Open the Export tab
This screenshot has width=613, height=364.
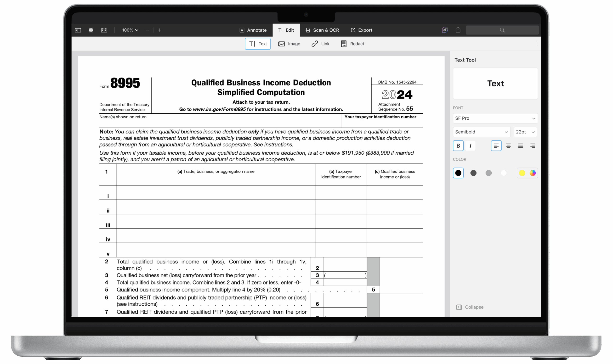pyautogui.click(x=361, y=30)
